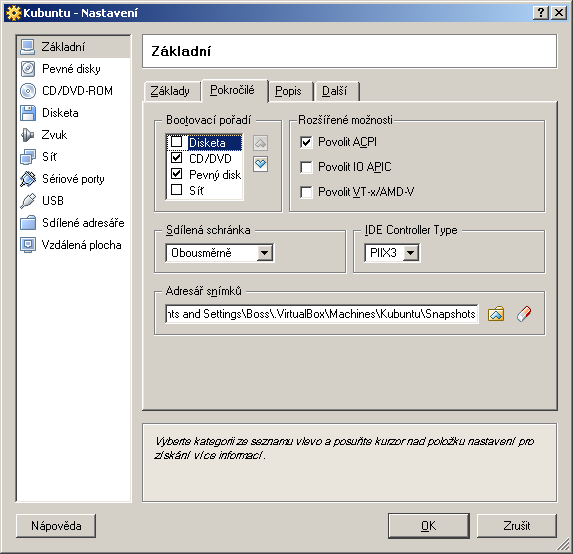This screenshot has height=554, width=573.
Task: Select CD/DVD entry label in boot list
Action: pyautogui.click(x=210, y=159)
